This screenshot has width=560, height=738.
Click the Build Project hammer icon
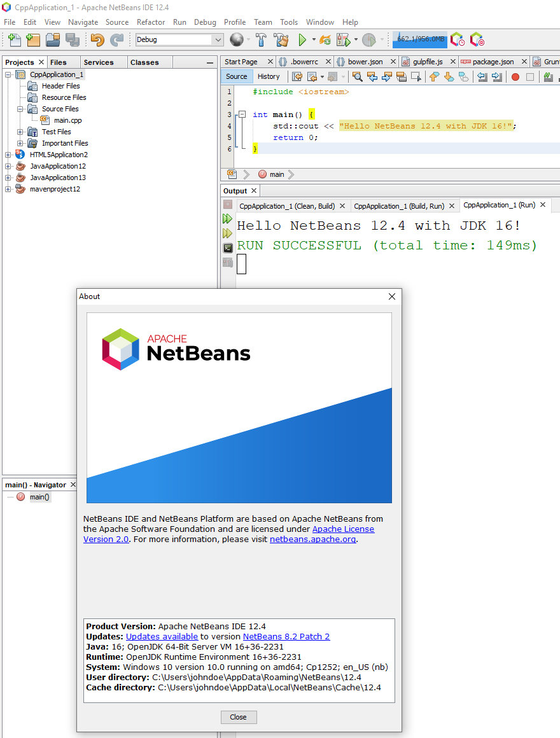(261, 40)
